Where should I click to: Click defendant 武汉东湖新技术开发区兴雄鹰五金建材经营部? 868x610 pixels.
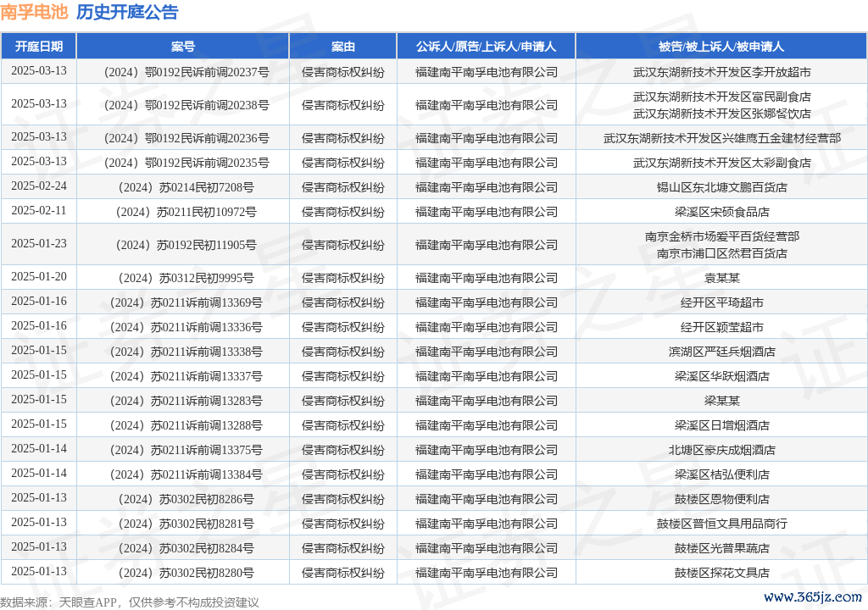722,138
